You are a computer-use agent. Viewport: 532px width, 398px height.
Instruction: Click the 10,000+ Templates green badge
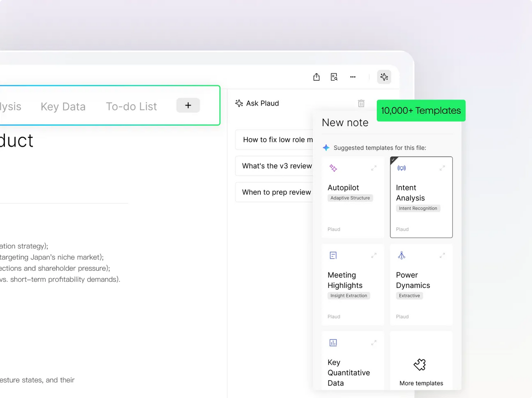421,110
